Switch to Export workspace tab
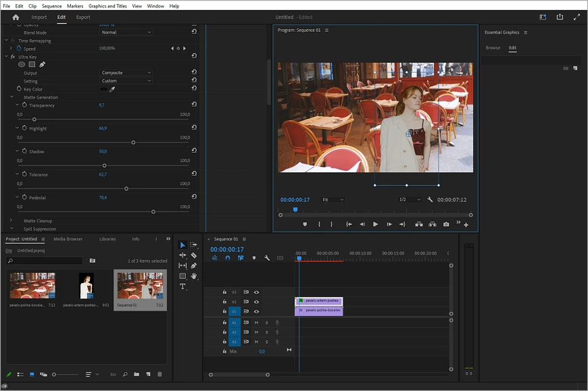This screenshot has width=588, height=391. pyautogui.click(x=83, y=18)
